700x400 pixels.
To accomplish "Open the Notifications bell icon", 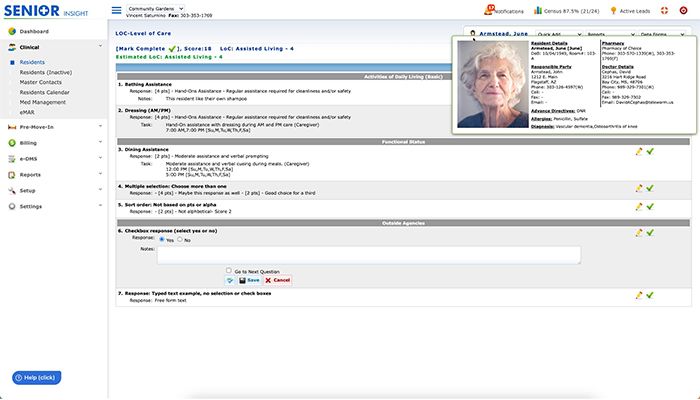I will 489,9.
